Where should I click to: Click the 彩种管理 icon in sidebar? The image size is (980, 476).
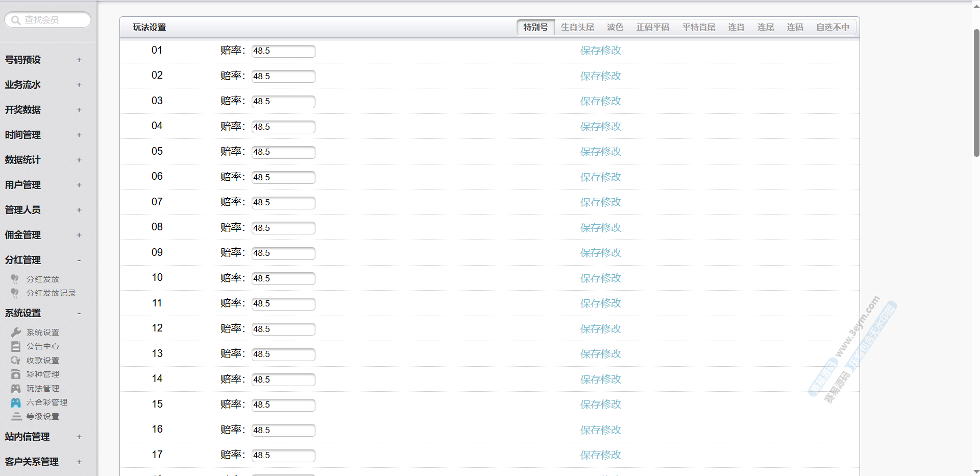click(x=16, y=374)
